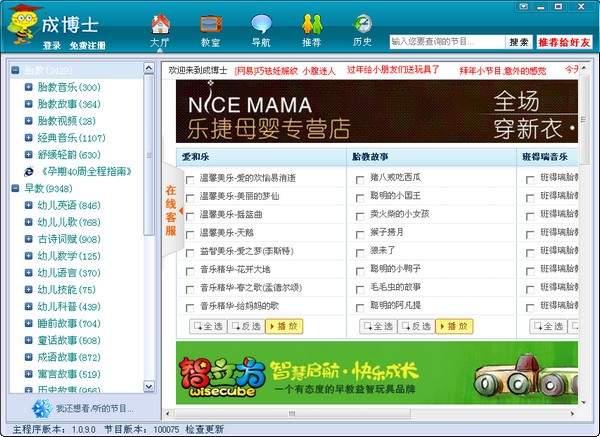The image size is (600, 437).
Task: Click 全选 under 胎教故事 list
Action: (x=378, y=326)
